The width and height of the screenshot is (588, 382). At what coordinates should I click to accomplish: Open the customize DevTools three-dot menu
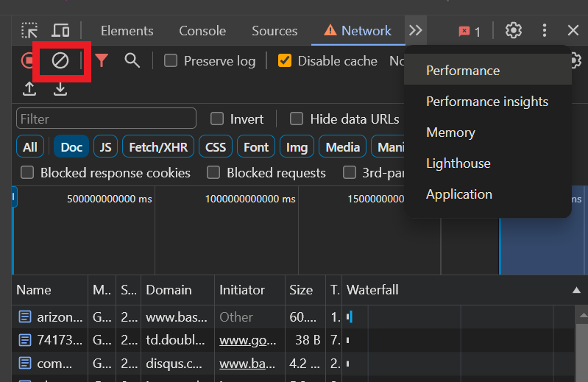coord(544,30)
